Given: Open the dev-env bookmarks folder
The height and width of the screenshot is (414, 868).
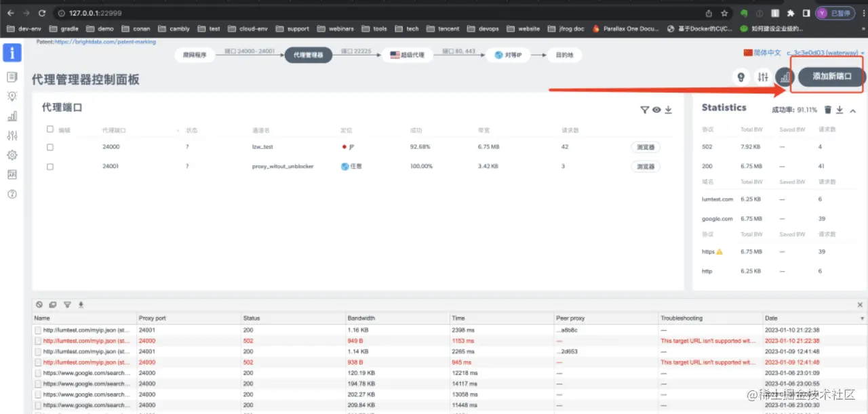Looking at the screenshot, I should point(25,29).
